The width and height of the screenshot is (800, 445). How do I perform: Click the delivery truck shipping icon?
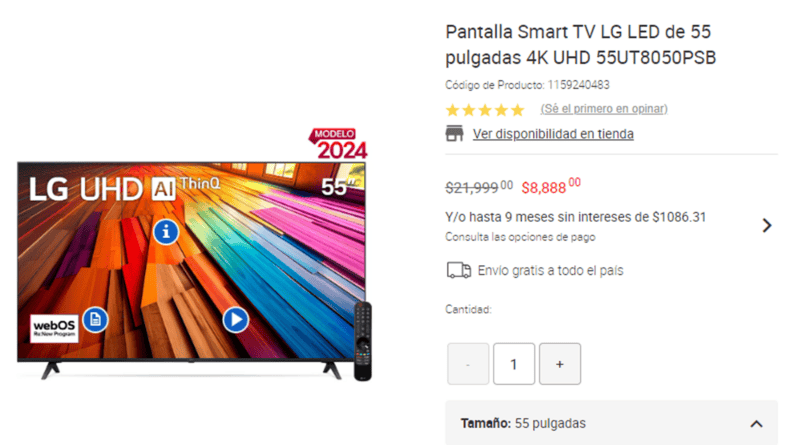[x=459, y=270]
